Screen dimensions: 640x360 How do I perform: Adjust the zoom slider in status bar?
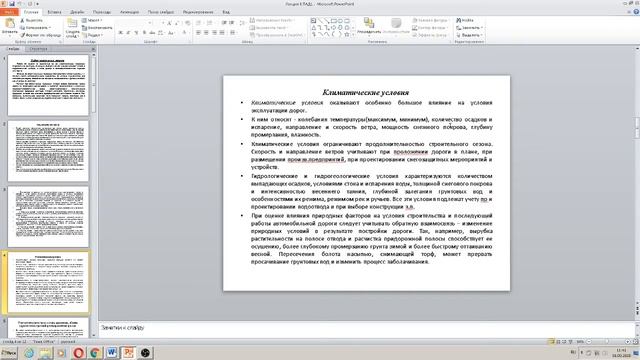click(607, 342)
